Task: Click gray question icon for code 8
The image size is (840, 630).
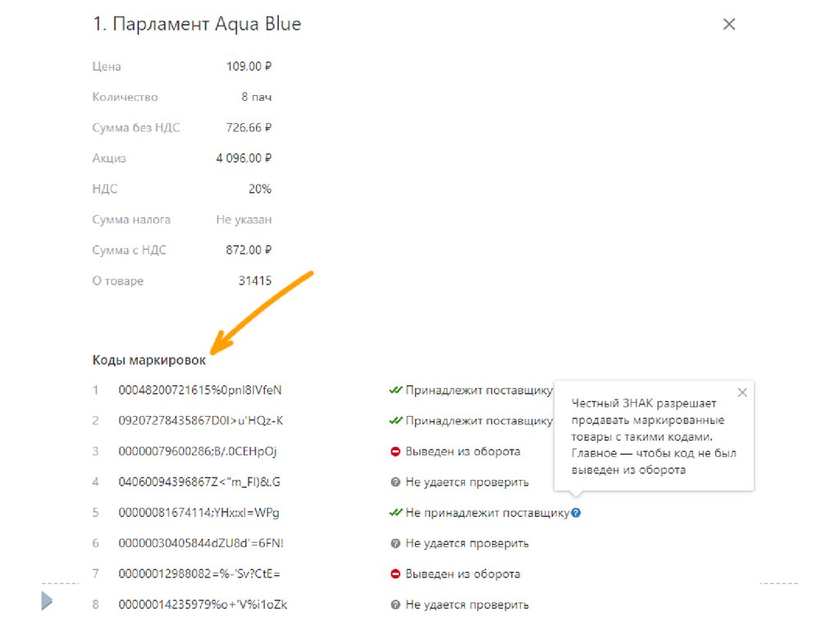Action: pyautogui.click(x=395, y=605)
